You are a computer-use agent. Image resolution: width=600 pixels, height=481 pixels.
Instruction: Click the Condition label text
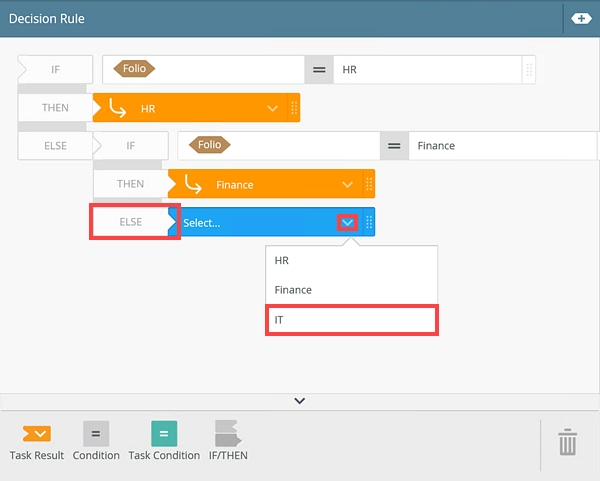[x=96, y=455]
